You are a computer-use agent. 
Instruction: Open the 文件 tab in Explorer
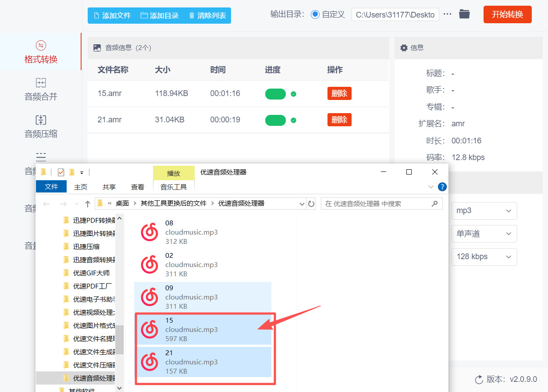pyautogui.click(x=51, y=187)
